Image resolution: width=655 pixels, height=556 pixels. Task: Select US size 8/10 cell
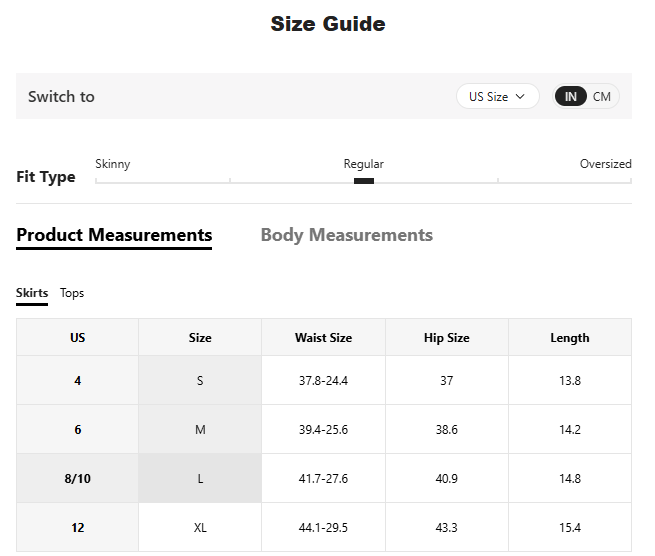(x=78, y=478)
